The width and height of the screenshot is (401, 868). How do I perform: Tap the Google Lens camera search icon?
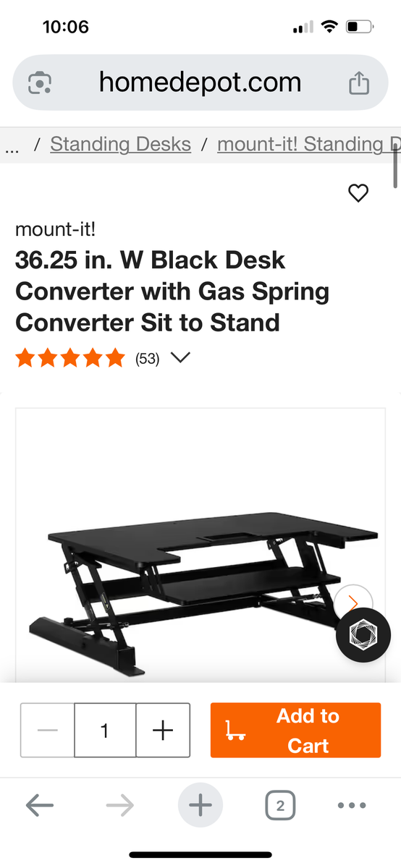point(39,83)
